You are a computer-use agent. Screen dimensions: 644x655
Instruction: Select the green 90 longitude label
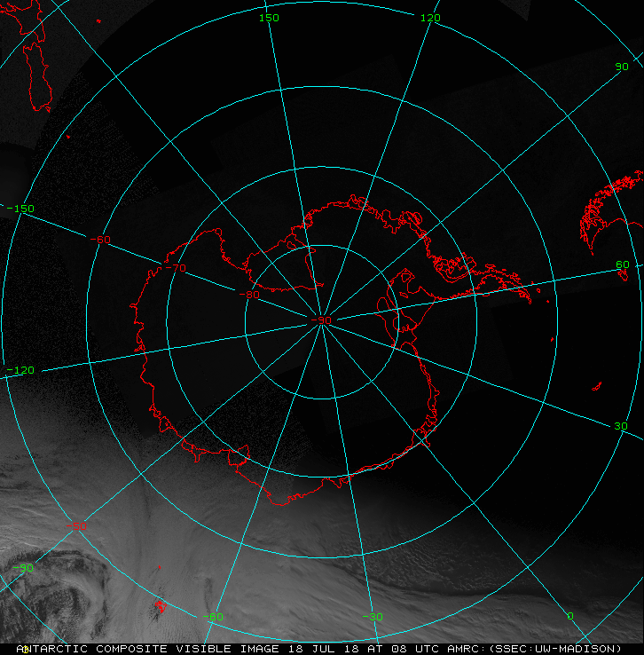pos(622,67)
